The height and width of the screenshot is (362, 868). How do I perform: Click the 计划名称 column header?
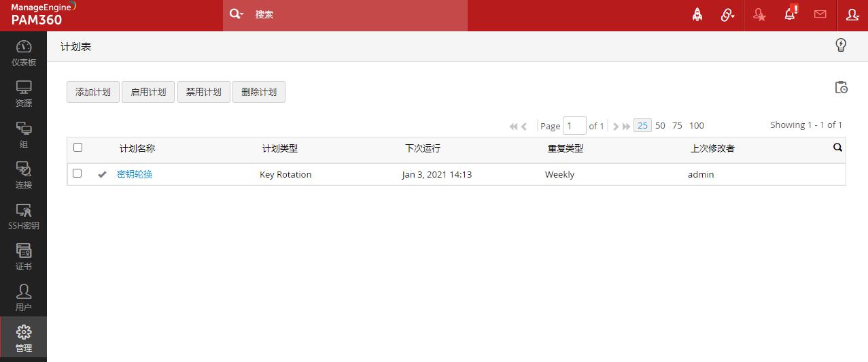(137, 148)
